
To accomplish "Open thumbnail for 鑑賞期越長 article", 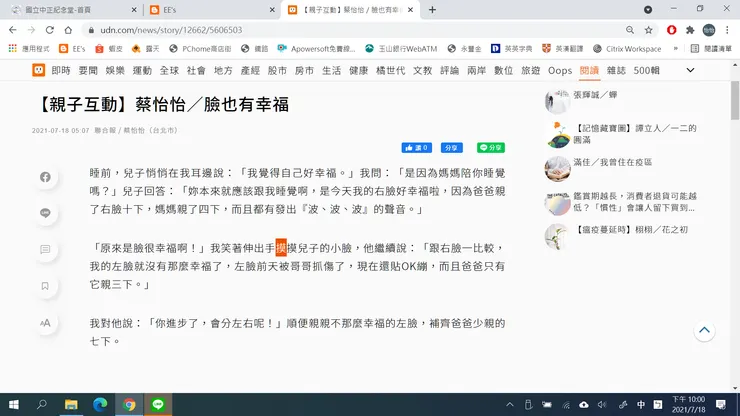I will (558, 203).
